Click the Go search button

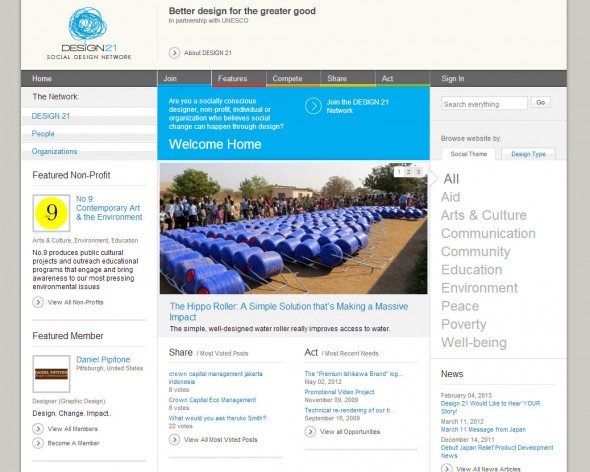tap(541, 102)
